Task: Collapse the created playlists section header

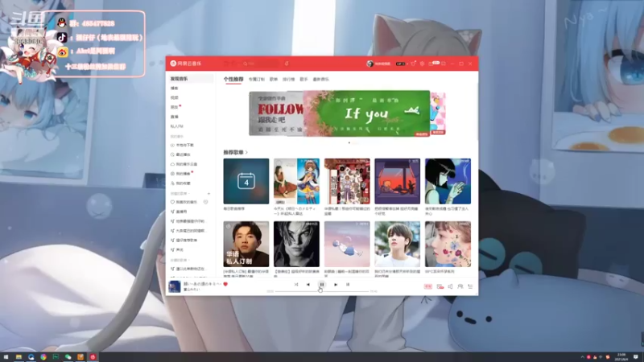Action: coord(180,193)
